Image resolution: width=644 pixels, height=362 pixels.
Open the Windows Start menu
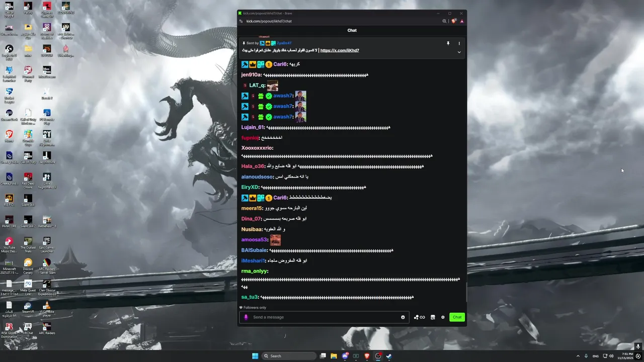tap(255, 356)
